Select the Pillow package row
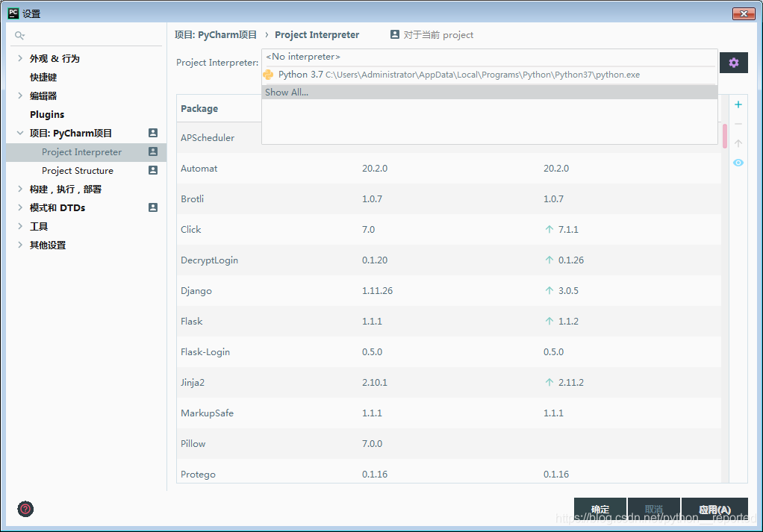This screenshot has width=763, height=532. 449,444
